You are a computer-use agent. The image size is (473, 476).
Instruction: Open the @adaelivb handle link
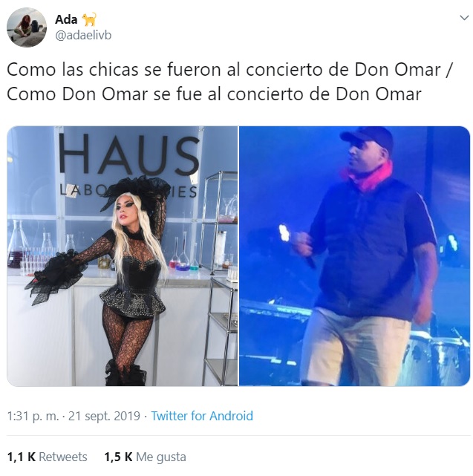pyautogui.click(x=83, y=36)
